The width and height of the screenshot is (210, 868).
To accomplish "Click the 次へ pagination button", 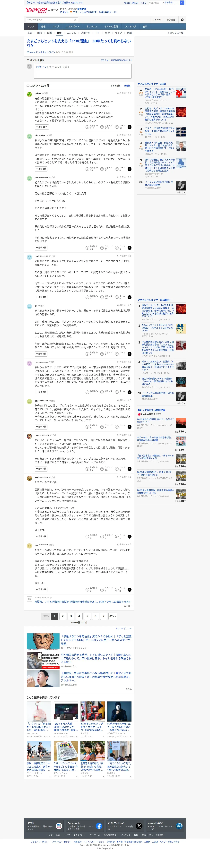I will [113, 616].
